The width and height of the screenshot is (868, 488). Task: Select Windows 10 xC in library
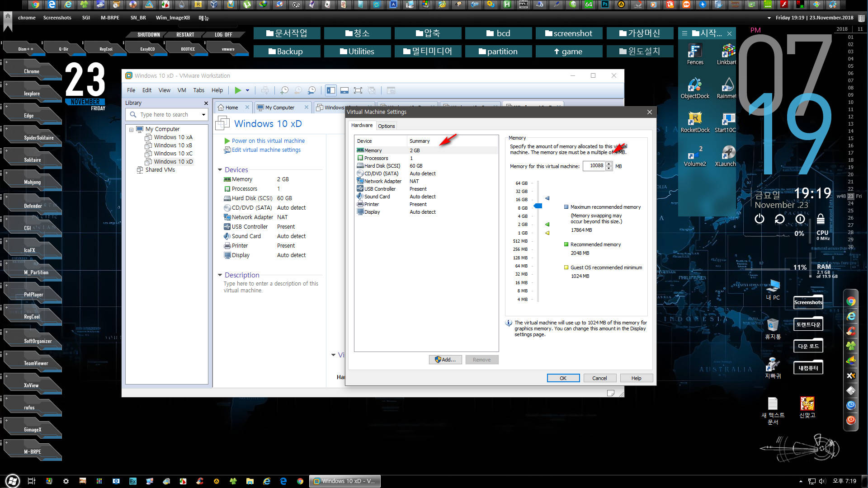pos(169,154)
